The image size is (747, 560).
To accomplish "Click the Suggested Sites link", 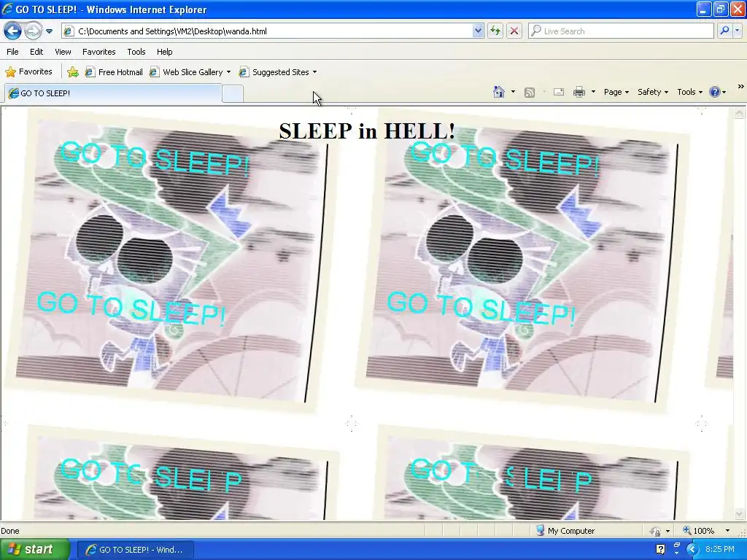I will click(x=274, y=72).
